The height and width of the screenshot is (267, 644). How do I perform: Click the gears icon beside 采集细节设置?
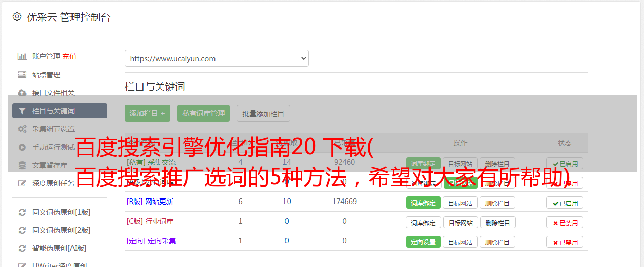pos(22,129)
